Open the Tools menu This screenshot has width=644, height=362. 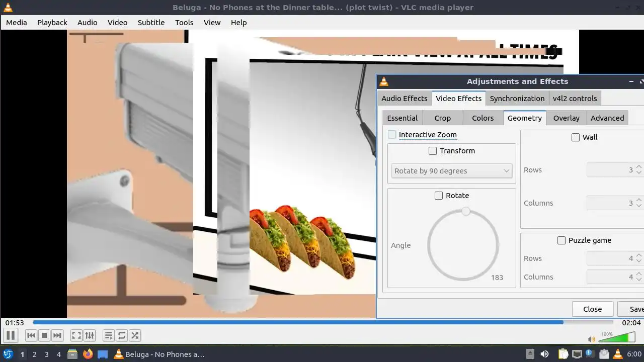pos(184,23)
